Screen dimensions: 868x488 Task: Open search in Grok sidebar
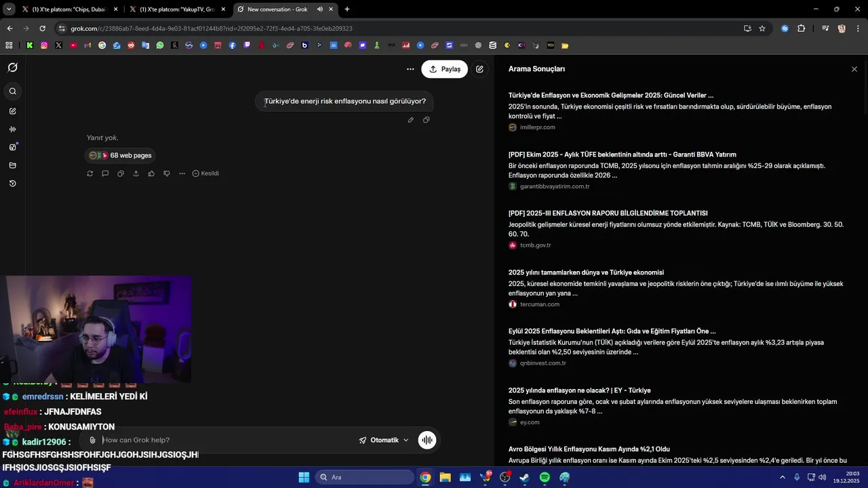pyautogui.click(x=12, y=91)
